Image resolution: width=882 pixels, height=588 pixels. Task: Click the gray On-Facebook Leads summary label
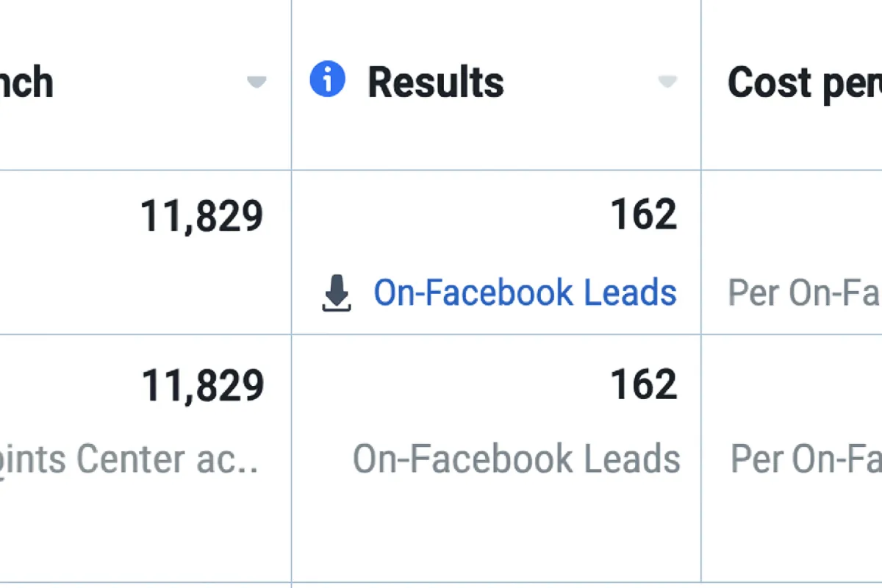(517, 459)
